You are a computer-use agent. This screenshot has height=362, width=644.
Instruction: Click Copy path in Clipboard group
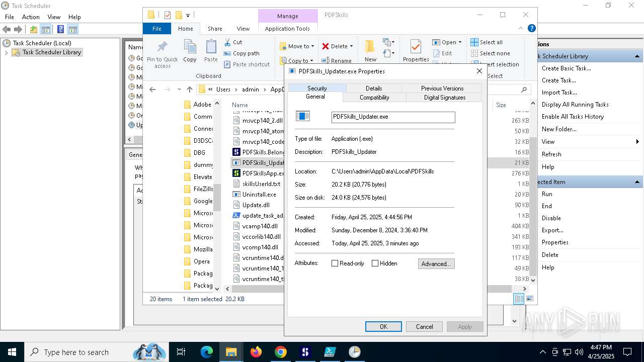(x=242, y=53)
